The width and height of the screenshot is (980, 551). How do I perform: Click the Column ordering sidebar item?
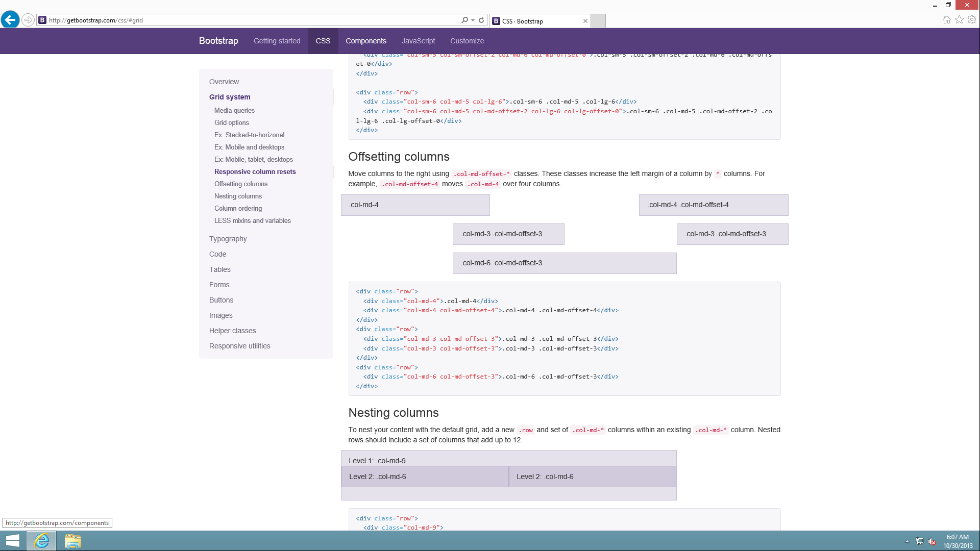238,208
